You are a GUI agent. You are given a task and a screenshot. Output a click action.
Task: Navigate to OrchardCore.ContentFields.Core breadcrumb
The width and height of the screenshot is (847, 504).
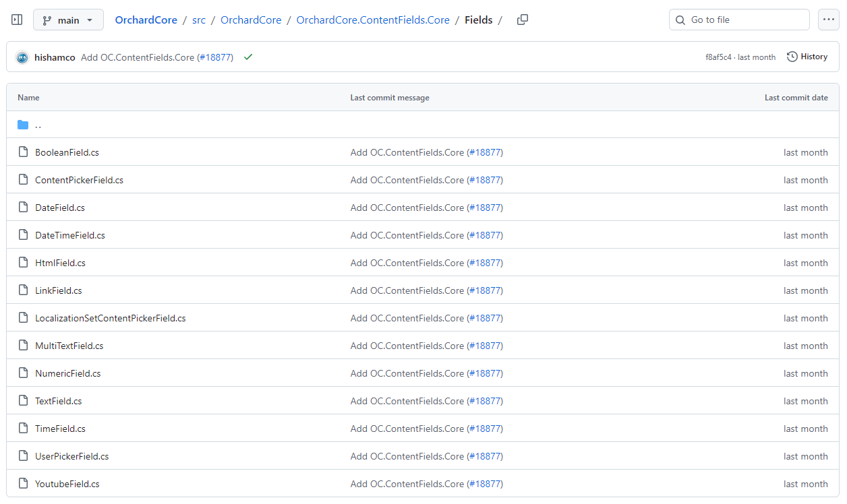pos(373,20)
